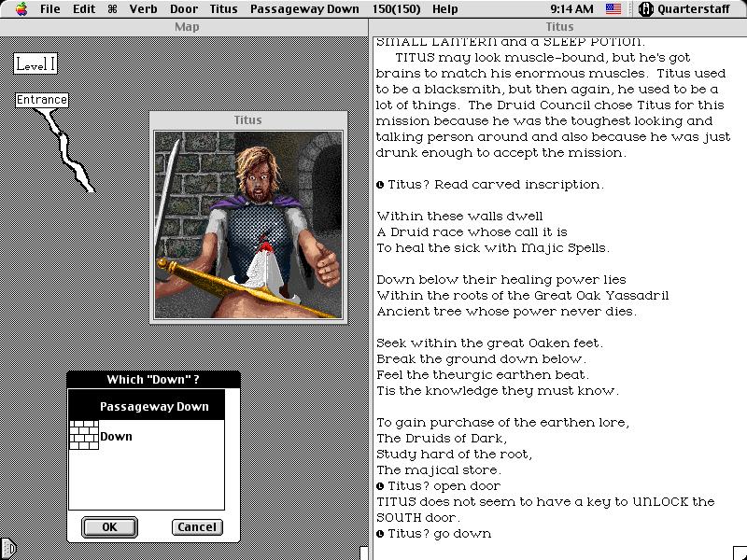Open the Verb menu

click(x=143, y=8)
